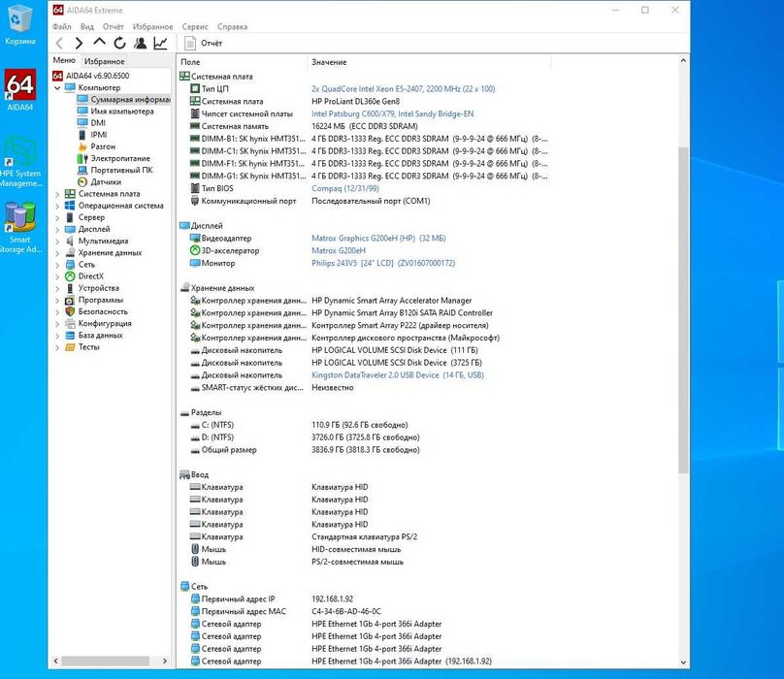The image size is (784, 679).
Task: Generate the Отчёт report from the toolbar
Action: click(x=203, y=44)
